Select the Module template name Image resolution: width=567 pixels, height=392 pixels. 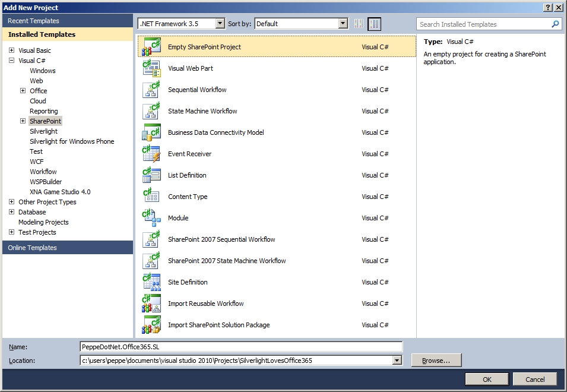[178, 218]
